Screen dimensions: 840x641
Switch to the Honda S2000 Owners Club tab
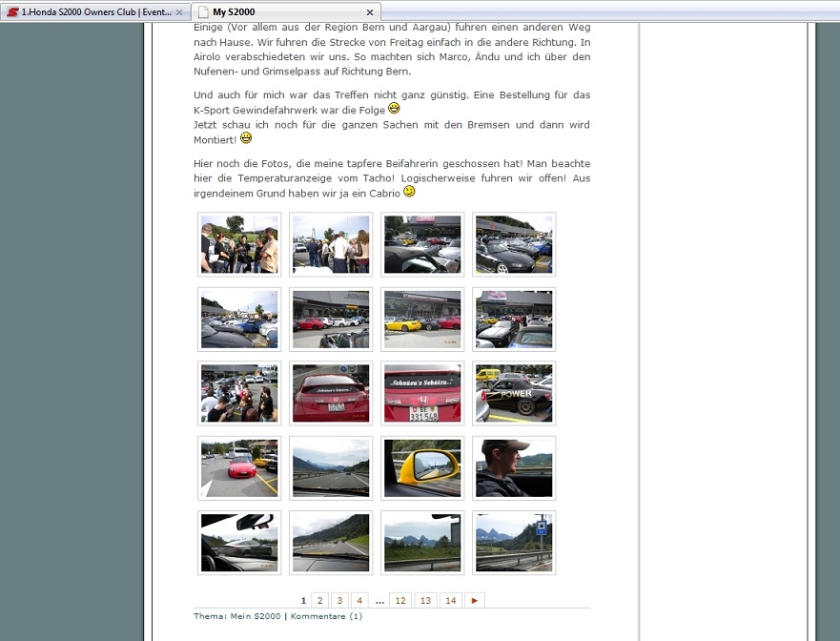pos(95,12)
